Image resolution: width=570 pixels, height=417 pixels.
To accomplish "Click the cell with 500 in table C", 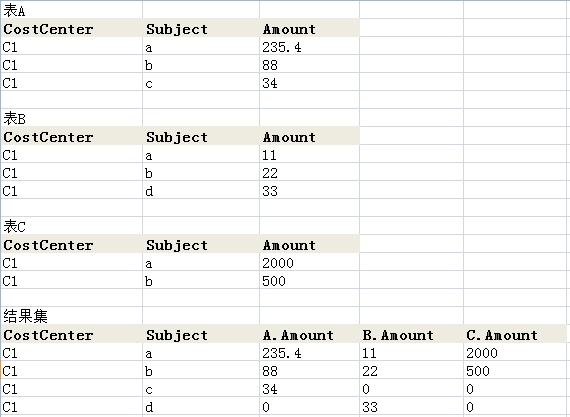I will pos(309,280).
